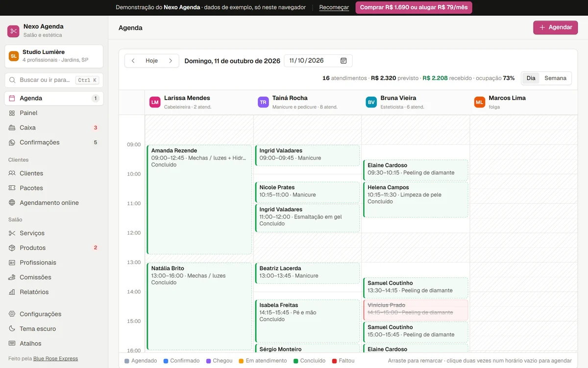This screenshot has height=368, width=588.
Task: Open the Relatórios menu item
Action: (54, 292)
